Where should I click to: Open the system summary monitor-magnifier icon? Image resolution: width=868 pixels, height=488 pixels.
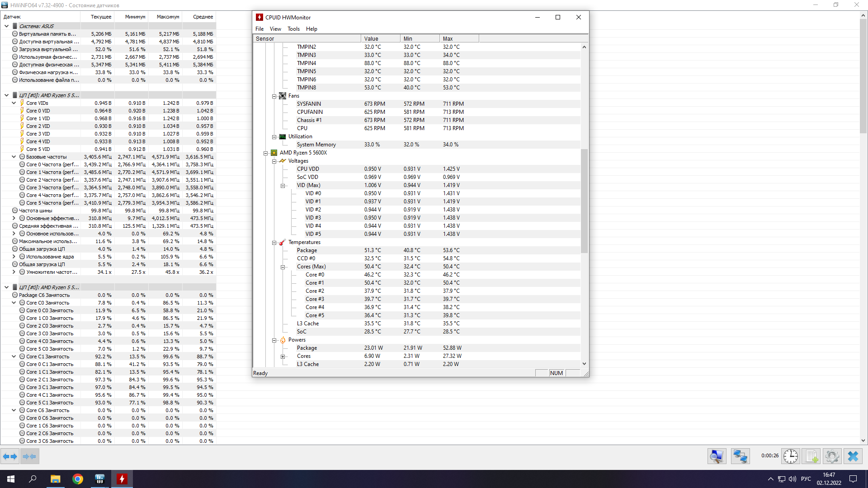pos(717,456)
